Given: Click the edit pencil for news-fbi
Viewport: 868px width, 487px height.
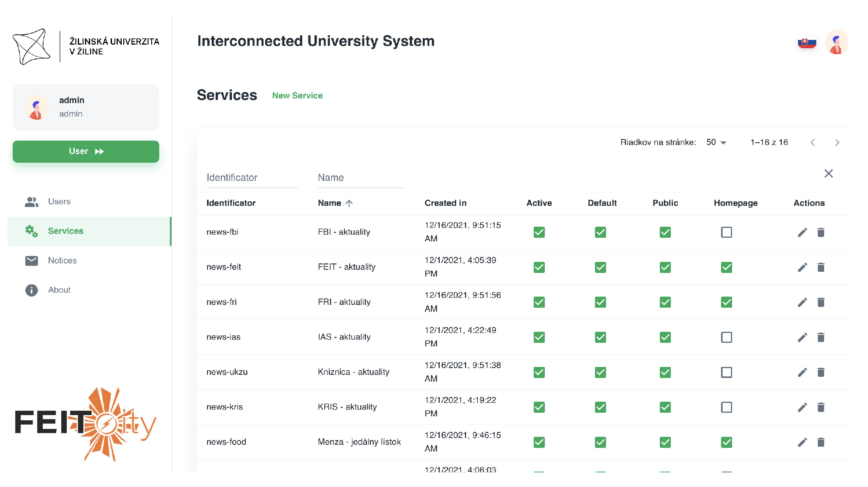Looking at the screenshot, I should tap(802, 232).
